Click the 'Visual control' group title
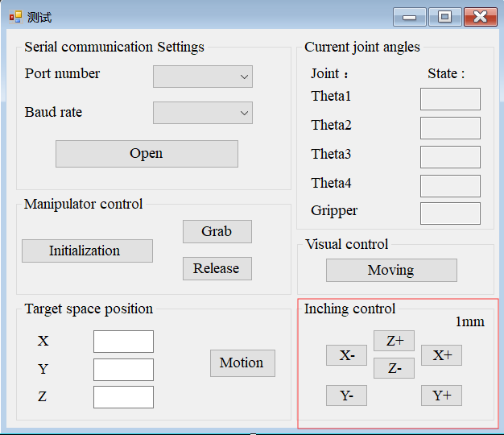The height and width of the screenshot is (435, 504). click(347, 244)
